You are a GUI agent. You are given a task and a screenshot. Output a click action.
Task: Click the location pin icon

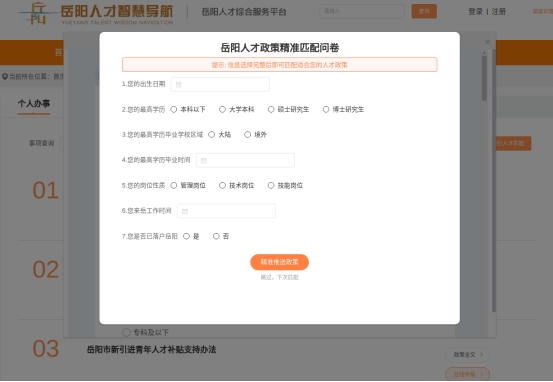click(5, 77)
